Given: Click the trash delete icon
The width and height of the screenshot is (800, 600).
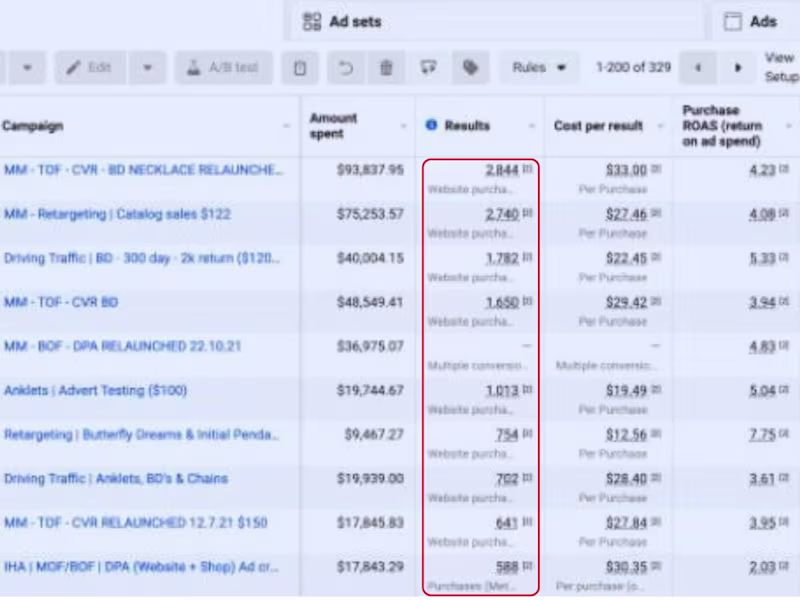Looking at the screenshot, I should tap(386, 67).
